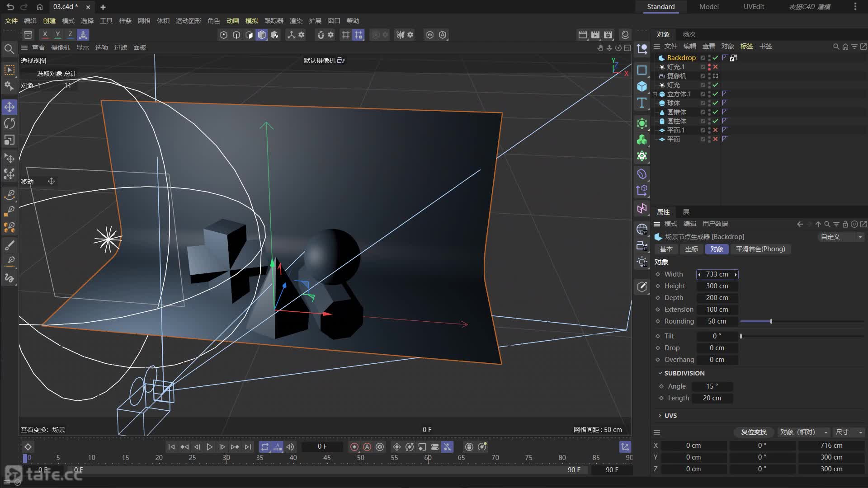Click the Camera object icon in palette
The image size is (868, 488).
(x=642, y=246)
